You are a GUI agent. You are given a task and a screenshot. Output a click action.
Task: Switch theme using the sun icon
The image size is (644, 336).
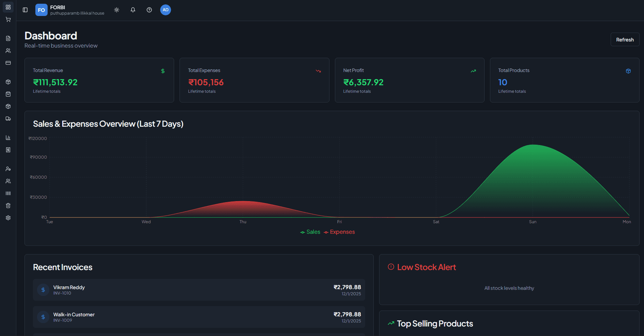click(x=117, y=10)
